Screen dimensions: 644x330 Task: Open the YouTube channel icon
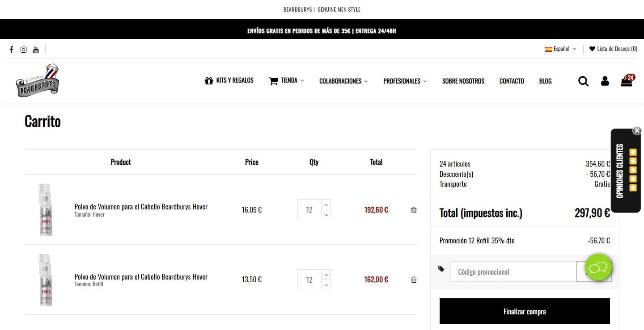[36, 50]
